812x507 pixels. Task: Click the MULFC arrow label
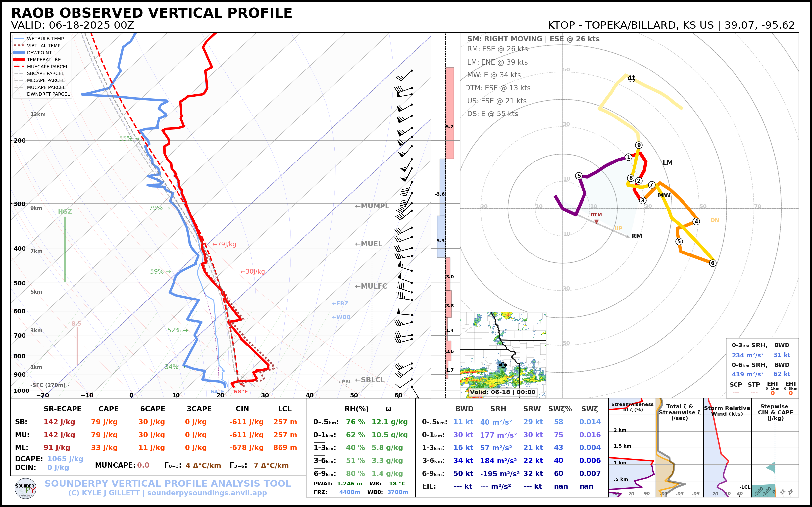click(x=371, y=286)
